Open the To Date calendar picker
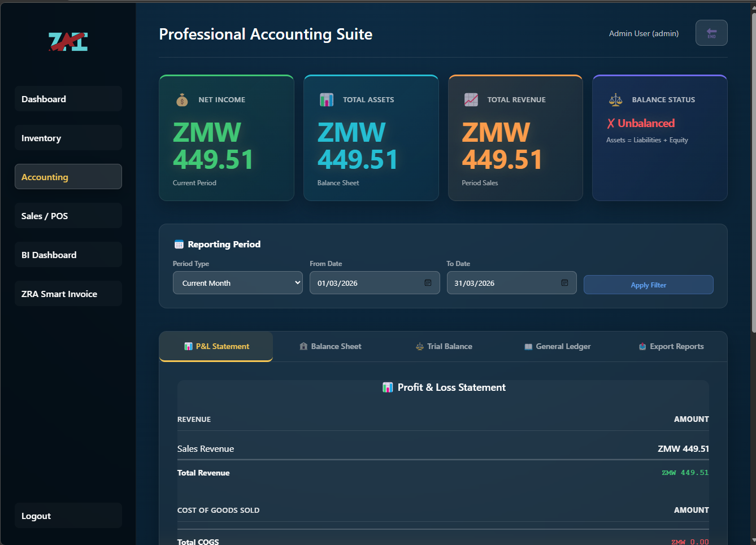Image resolution: width=756 pixels, height=545 pixels. (565, 282)
